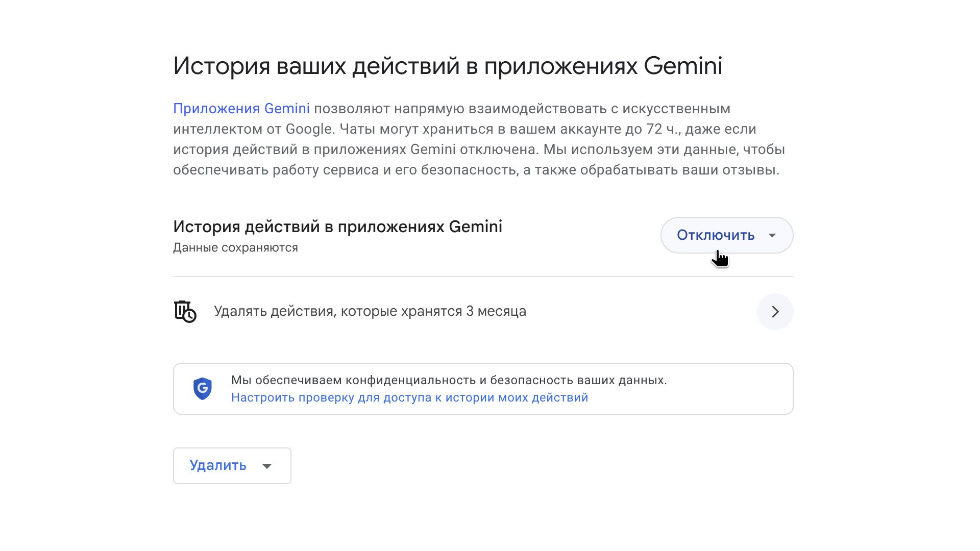Click the Google shield privacy icon
Screen dimensions: 980x551
[203, 389]
